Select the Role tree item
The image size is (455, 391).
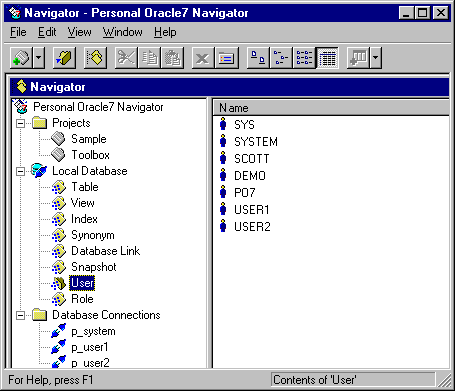(82, 299)
